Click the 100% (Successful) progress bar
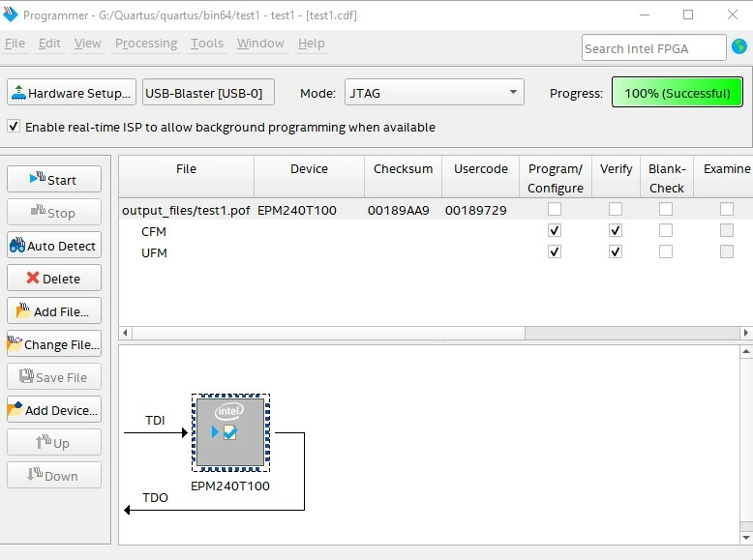This screenshot has width=753, height=560. (677, 93)
